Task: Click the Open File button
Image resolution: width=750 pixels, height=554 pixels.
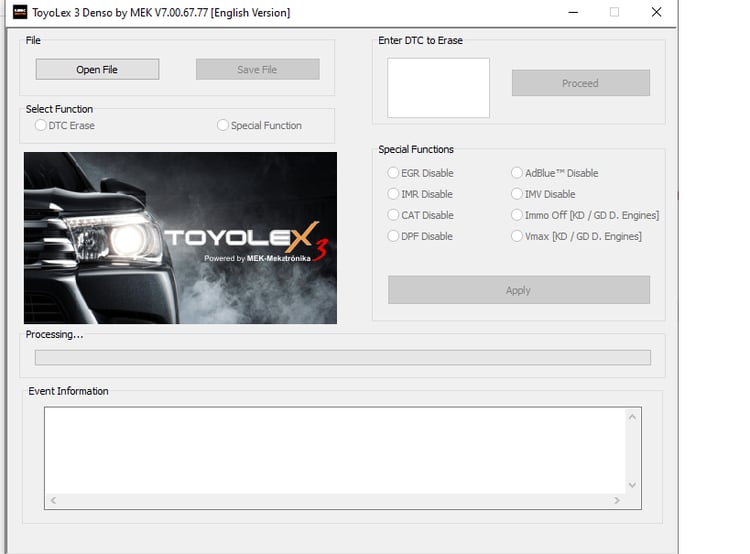Action: pyautogui.click(x=97, y=69)
